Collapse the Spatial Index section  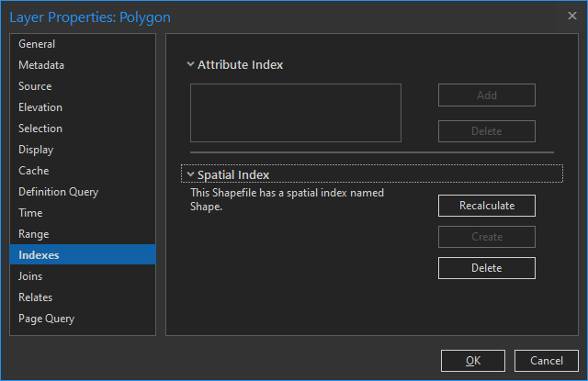click(190, 174)
